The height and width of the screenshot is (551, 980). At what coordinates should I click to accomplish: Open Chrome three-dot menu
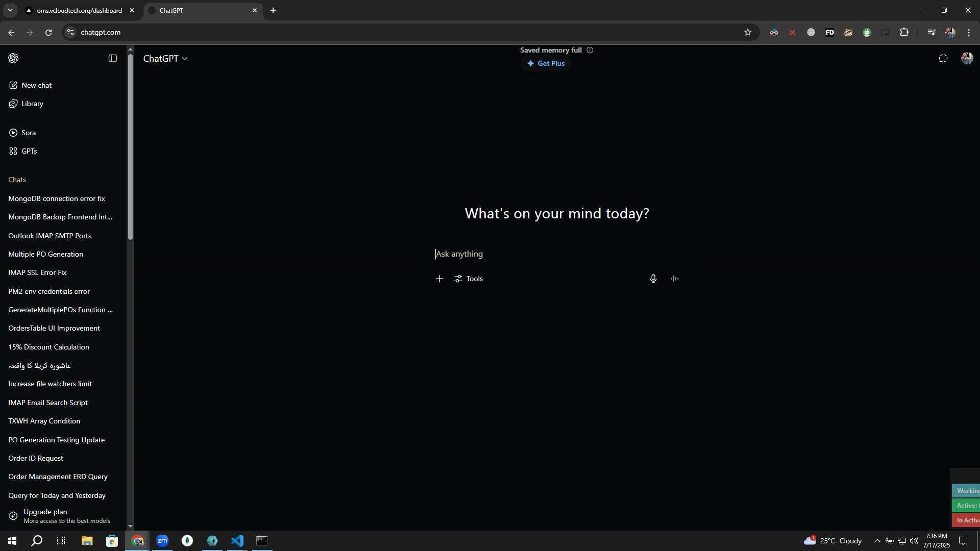coord(969,32)
